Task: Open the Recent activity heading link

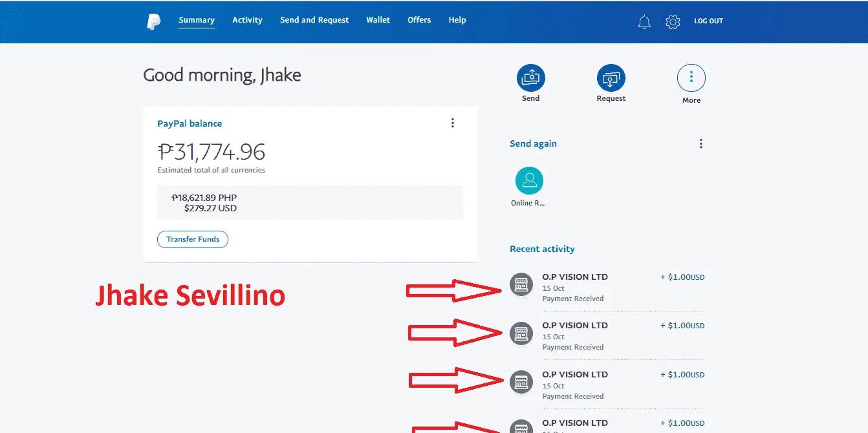Action: 542,249
